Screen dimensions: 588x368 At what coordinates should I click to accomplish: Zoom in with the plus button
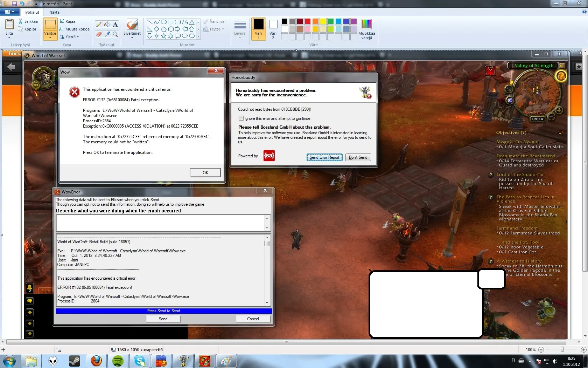coord(583,350)
